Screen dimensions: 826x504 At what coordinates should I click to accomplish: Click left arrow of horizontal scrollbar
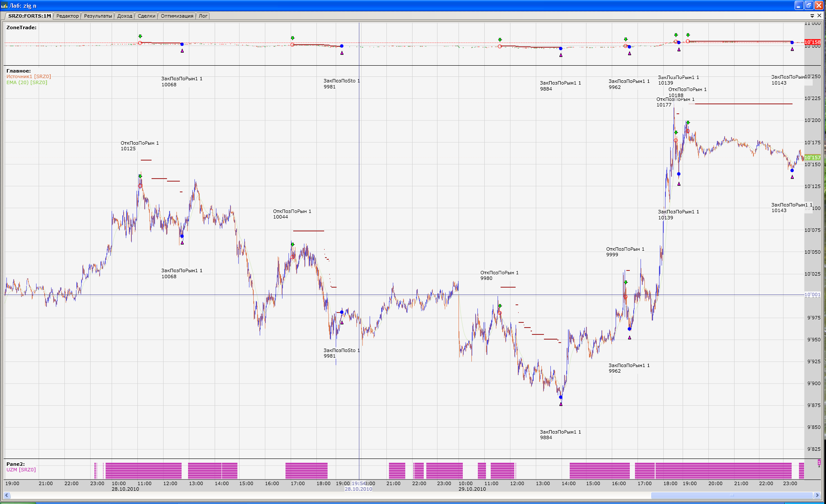click(x=7, y=495)
